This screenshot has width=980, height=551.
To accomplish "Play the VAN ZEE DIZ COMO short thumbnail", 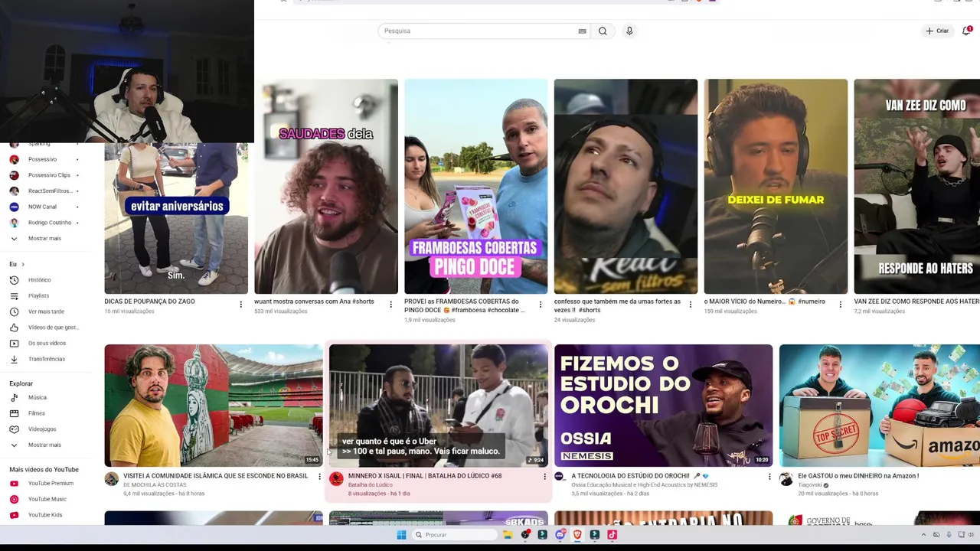I will coord(917,187).
